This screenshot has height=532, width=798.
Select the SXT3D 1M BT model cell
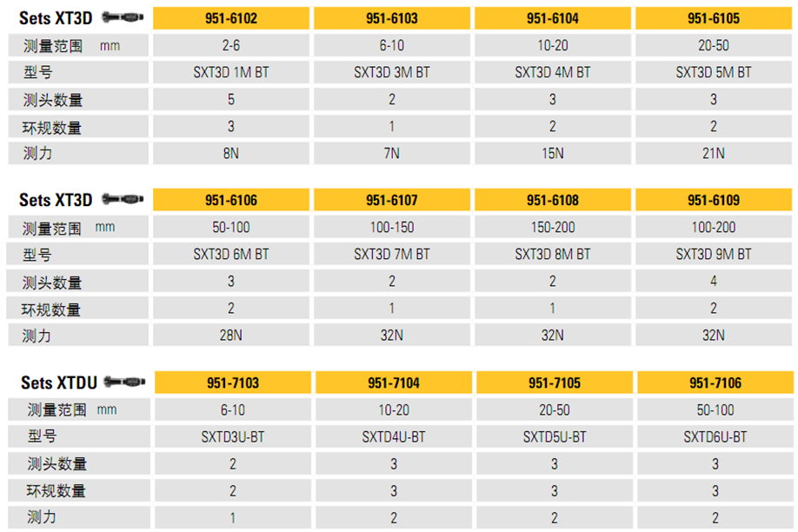231,72
